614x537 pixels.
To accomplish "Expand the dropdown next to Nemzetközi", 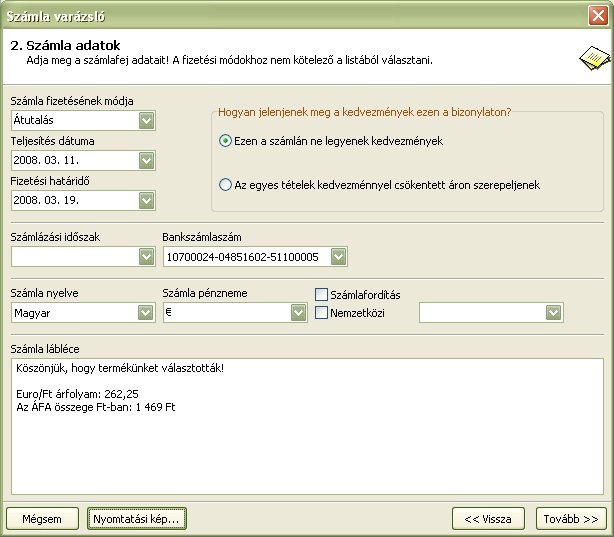I will point(554,313).
